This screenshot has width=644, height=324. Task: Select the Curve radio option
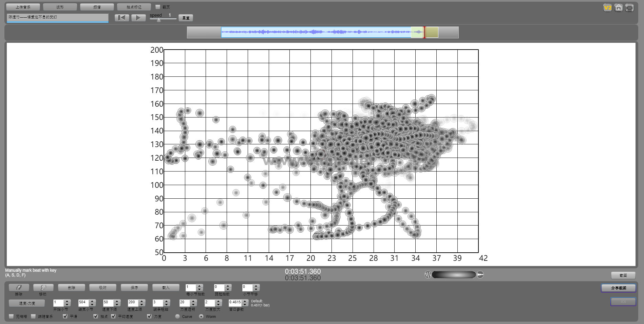[177, 316]
